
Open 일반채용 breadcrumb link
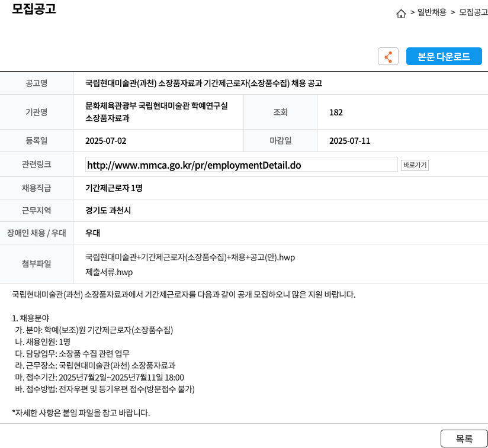click(431, 12)
